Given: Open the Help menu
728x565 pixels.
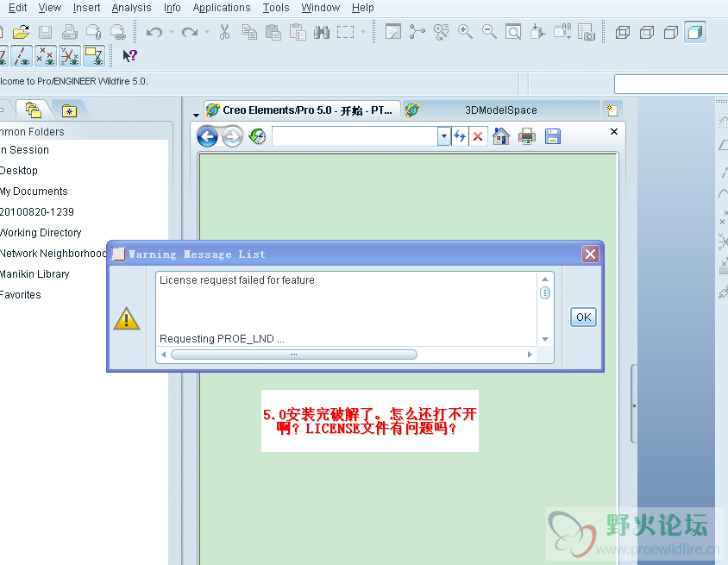Looking at the screenshot, I should tap(362, 8).
